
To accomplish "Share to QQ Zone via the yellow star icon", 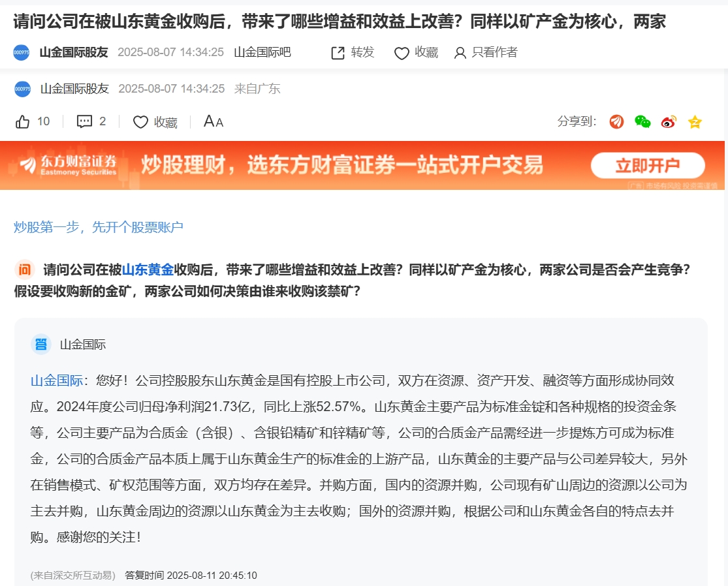I will pyautogui.click(x=695, y=122).
